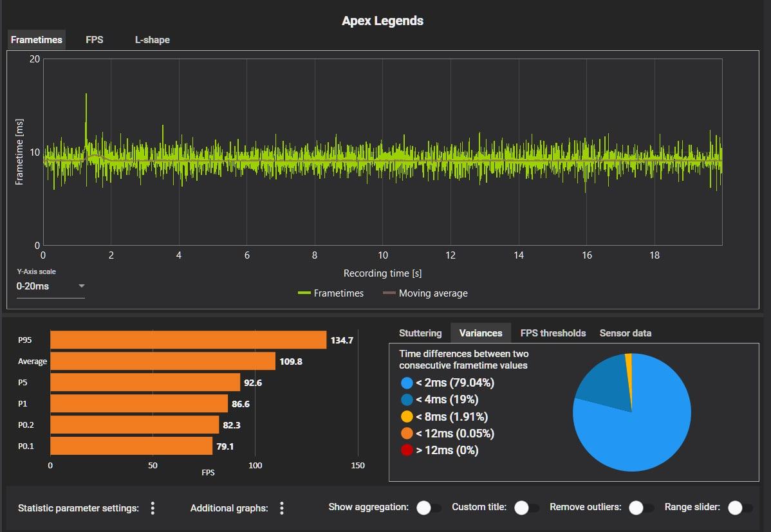Enable the Custom title switch
771x532 pixels.
pos(526,508)
